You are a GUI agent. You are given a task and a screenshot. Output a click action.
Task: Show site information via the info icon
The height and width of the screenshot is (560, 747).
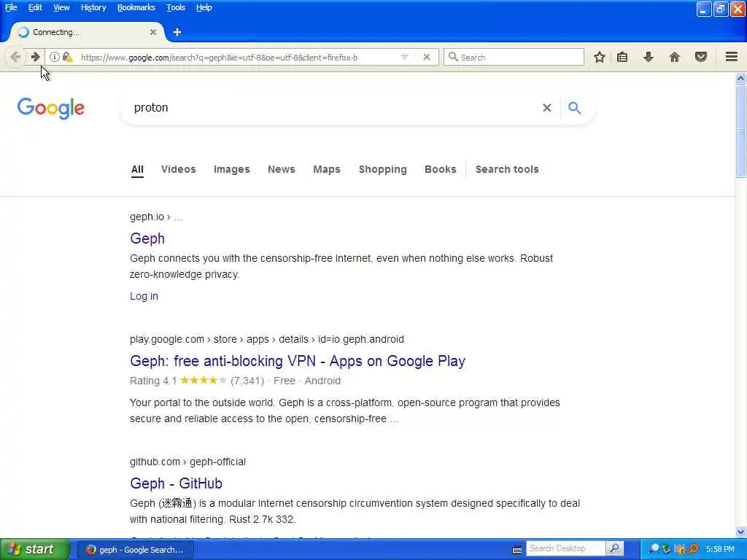[x=54, y=57]
